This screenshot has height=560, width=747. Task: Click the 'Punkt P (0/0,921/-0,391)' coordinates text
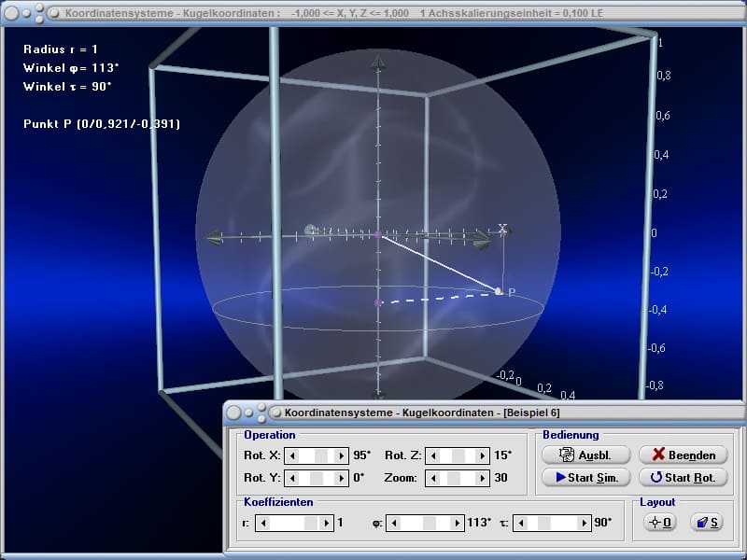tap(102, 124)
